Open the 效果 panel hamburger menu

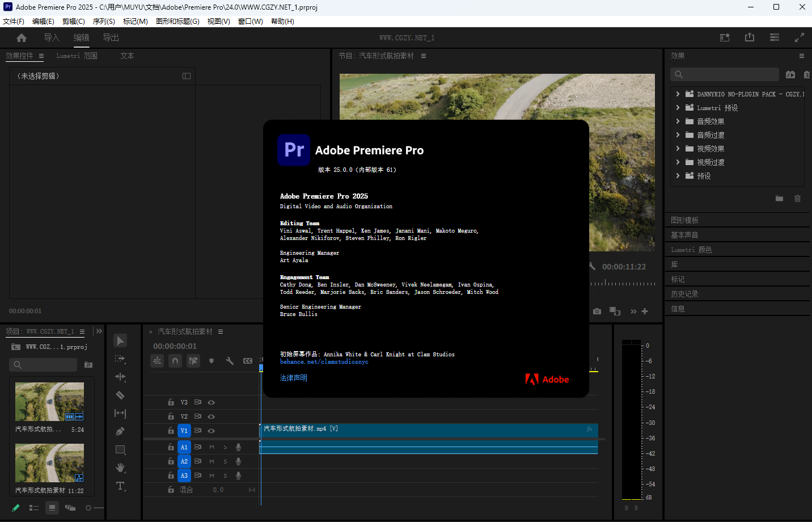coord(802,56)
